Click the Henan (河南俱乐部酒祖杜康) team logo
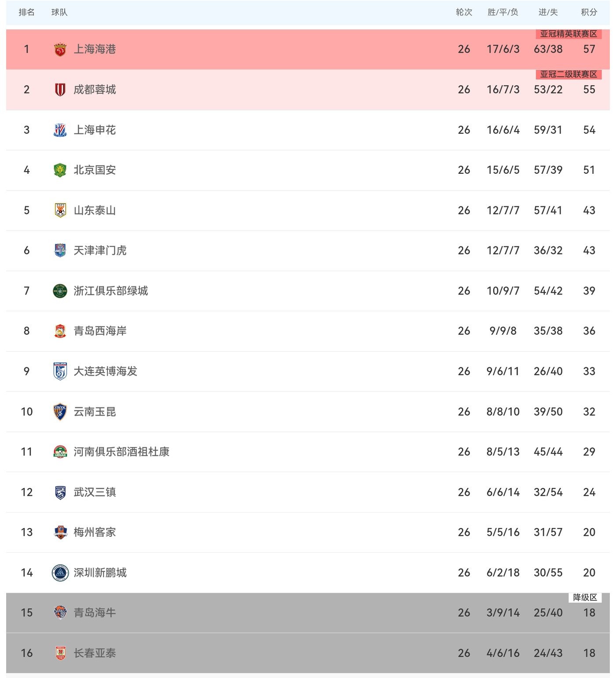Image resolution: width=616 pixels, height=678 pixels. 60,452
